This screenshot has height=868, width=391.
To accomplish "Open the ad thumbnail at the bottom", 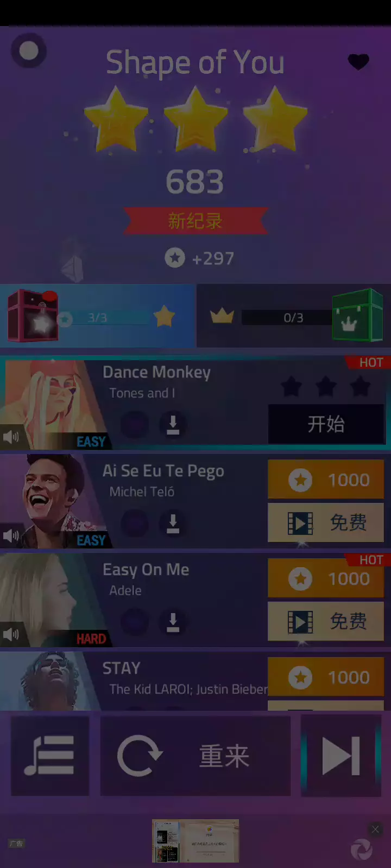I will [x=195, y=841].
